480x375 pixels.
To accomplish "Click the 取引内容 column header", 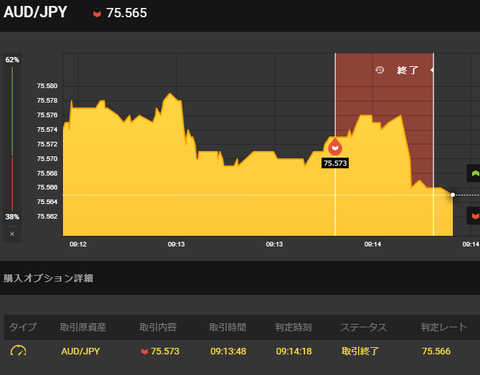I will (158, 327).
